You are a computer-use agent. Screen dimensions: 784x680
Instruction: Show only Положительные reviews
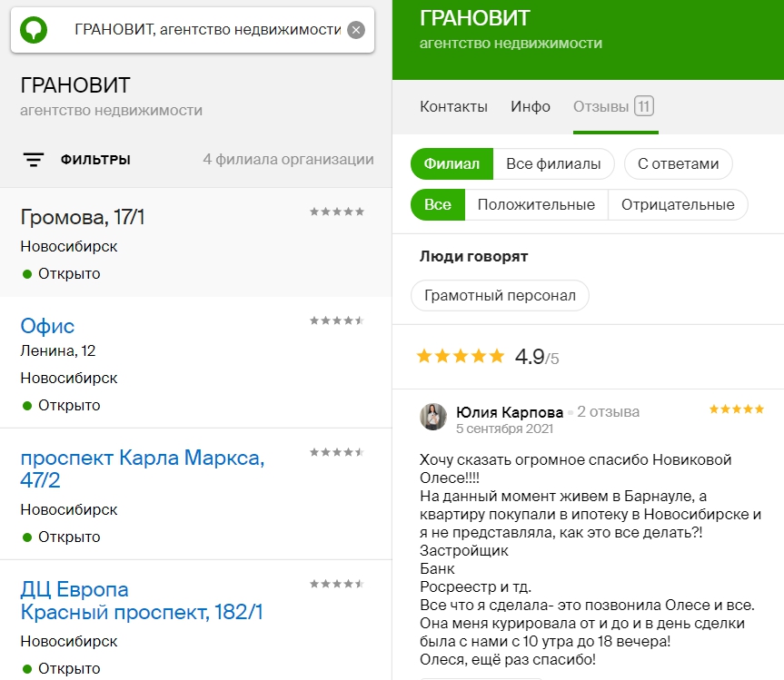point(537,205)
